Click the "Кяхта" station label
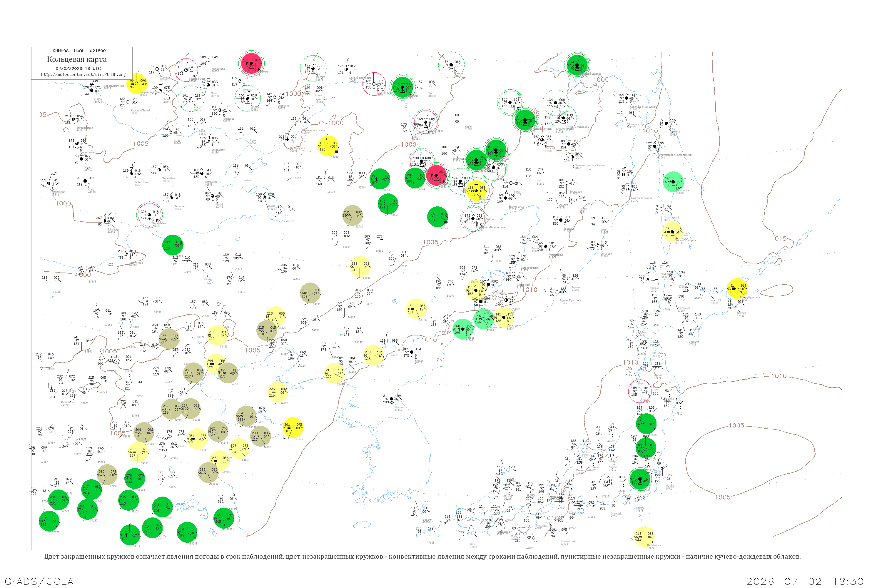The width and height of the screenshot is (882, 588). [98, 99]
